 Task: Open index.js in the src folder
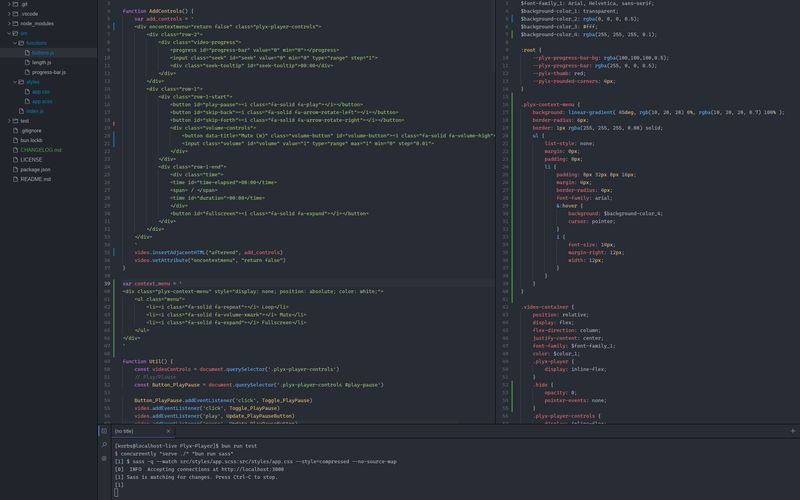(x=35, y=111)
